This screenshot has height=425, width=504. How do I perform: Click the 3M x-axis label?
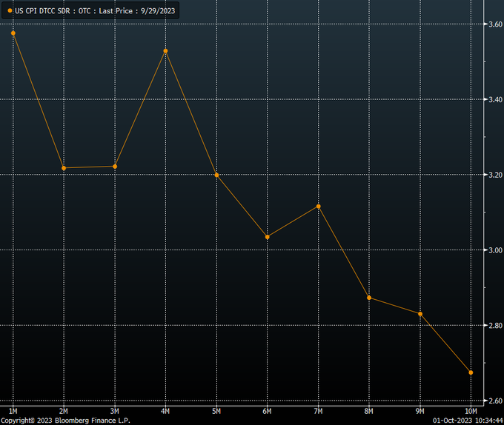click(114, 411)
